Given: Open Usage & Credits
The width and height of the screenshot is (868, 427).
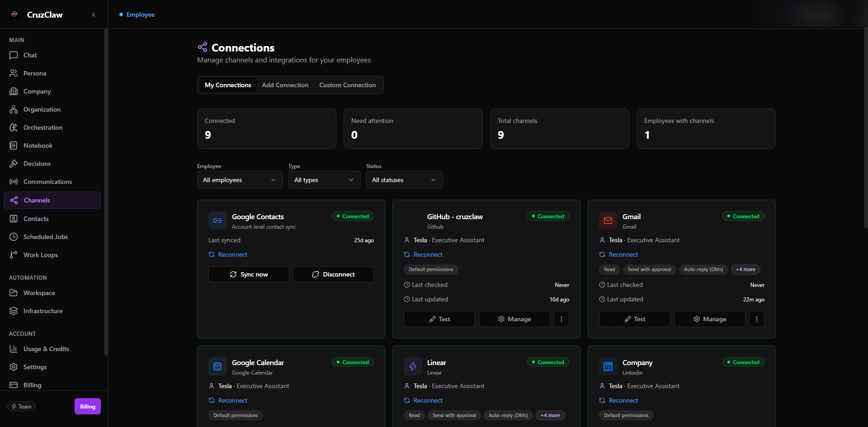Looking at the screenshot, I should (x=52, y=349).
